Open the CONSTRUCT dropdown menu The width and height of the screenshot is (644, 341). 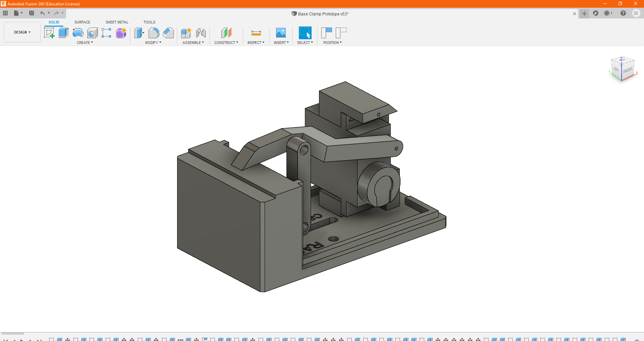pyautogui.click(x=226, y=43)
